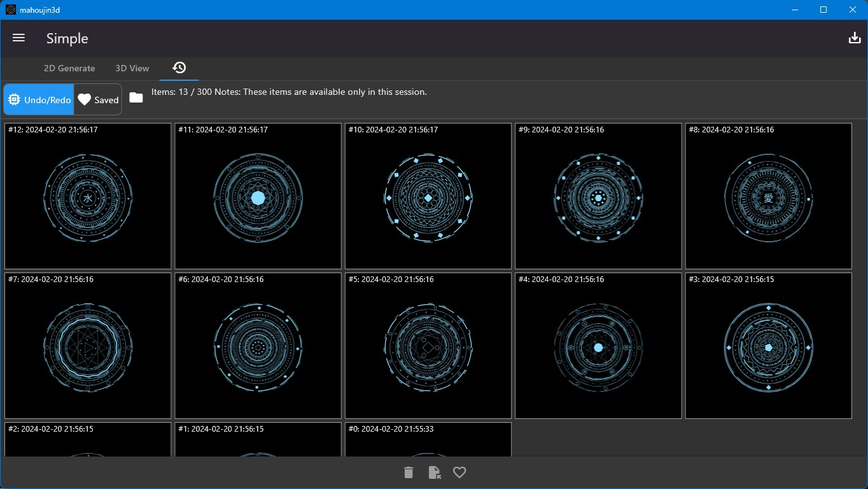The image size is (868, 489).
Task: Select thumbnail #7 magic circle
Action: click(x=88, y=346)
